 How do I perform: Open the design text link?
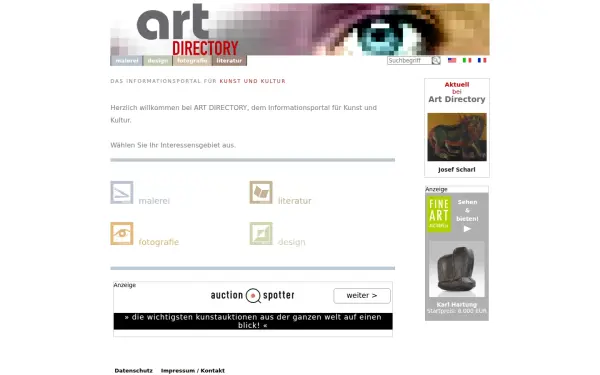pyautogui.click(x=292, y=242)
